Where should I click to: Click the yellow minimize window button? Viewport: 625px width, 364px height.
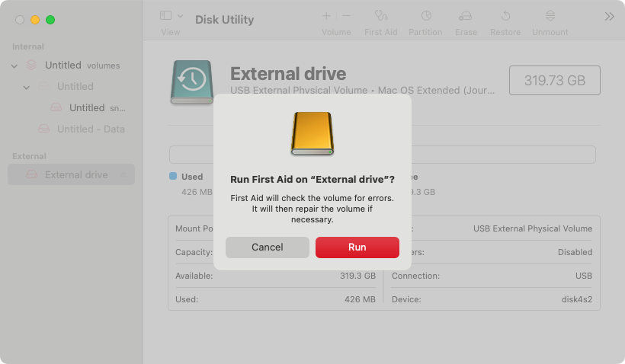(35, 20)
